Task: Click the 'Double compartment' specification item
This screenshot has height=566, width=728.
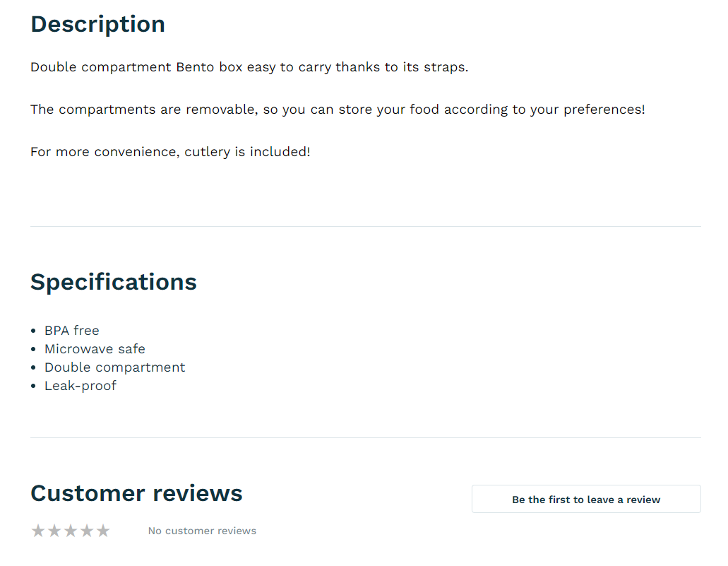Action: [x=114, y=367]
